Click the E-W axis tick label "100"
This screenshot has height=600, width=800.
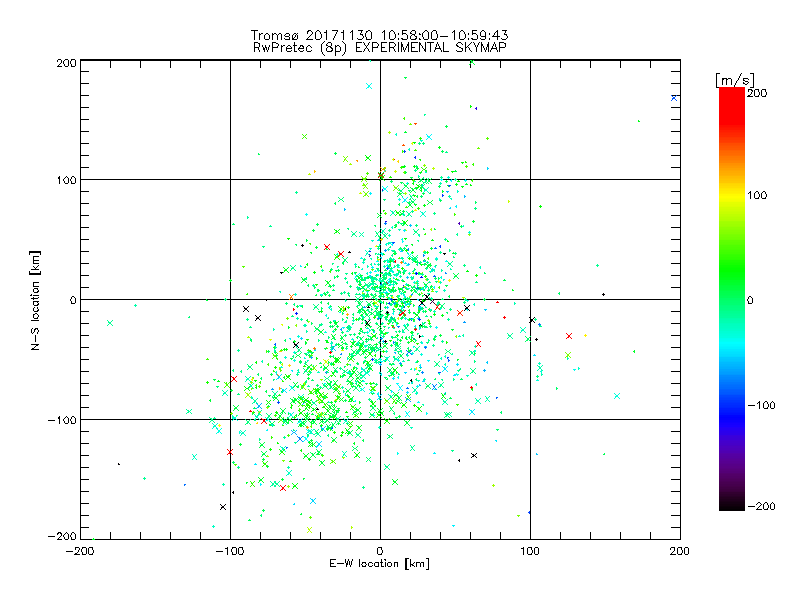click(x=530, y=551)
